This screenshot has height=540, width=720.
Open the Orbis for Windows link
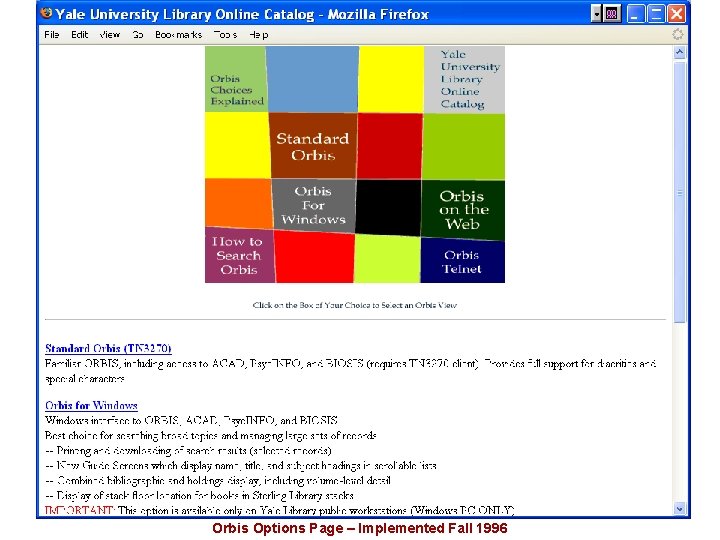coord(91,405)
